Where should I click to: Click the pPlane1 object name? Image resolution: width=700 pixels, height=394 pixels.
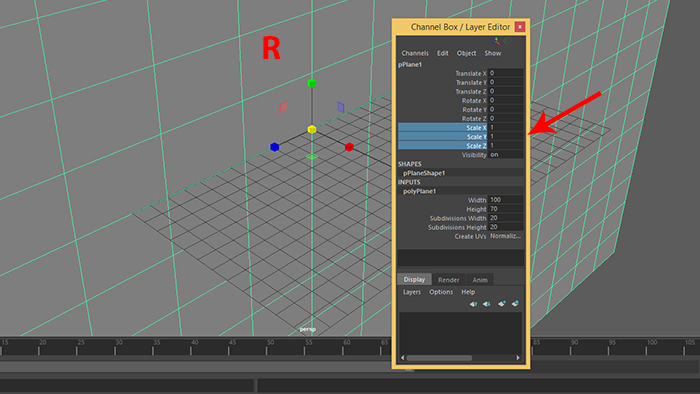(x=410, y=64)
